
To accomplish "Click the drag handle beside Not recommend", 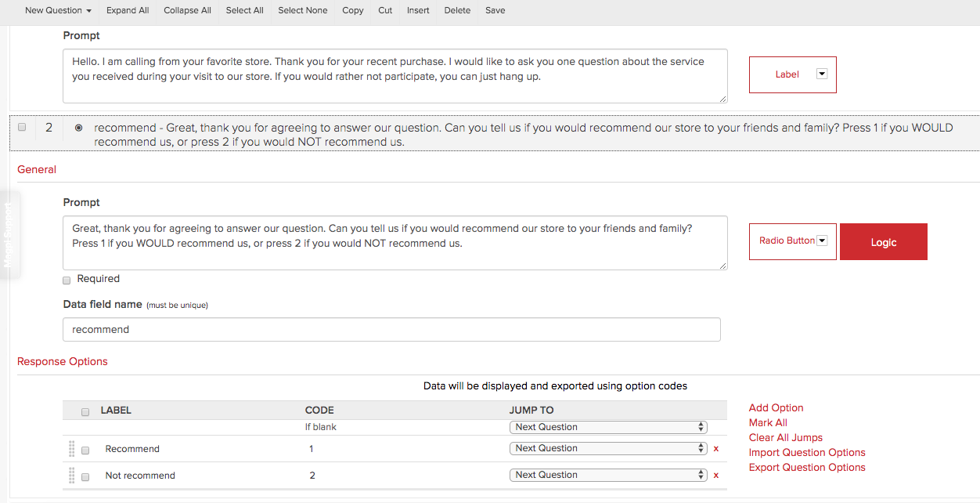I will [x=70, y=476].
